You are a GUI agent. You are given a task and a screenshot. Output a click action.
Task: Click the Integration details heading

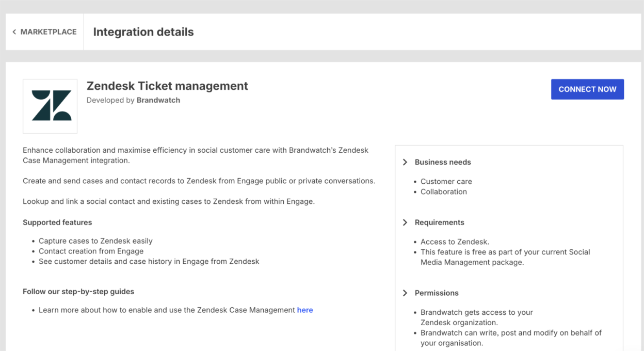click(x=143, y=32)
